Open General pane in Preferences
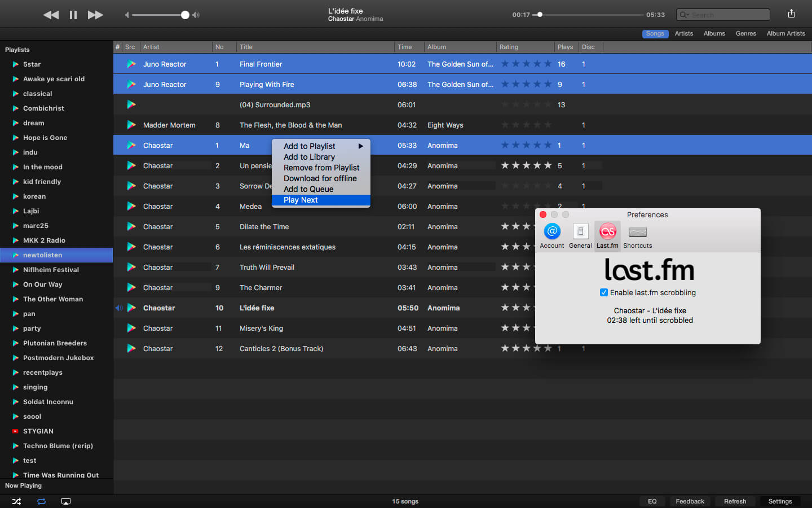The image size is (812, 508). [x=580, y=235]
